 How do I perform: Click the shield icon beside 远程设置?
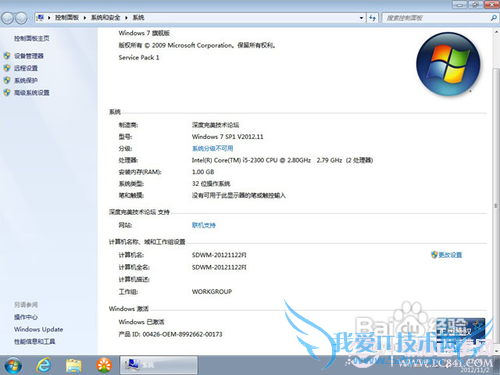7,68
